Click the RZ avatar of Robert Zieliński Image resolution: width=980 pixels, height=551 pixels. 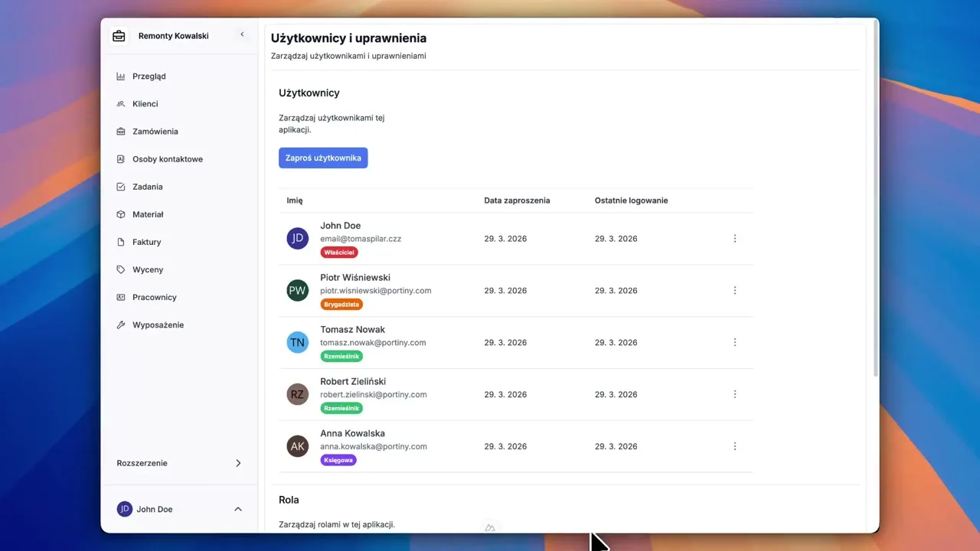297,395
